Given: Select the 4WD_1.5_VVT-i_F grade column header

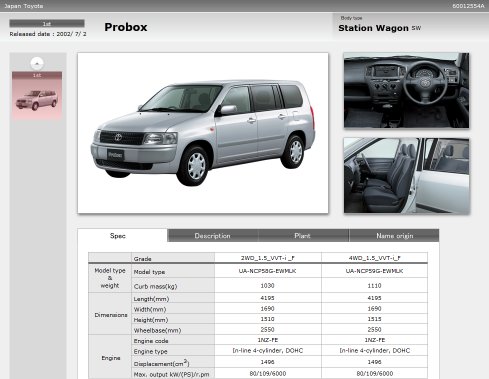Looking at the screenshot, I should (375, 258).
